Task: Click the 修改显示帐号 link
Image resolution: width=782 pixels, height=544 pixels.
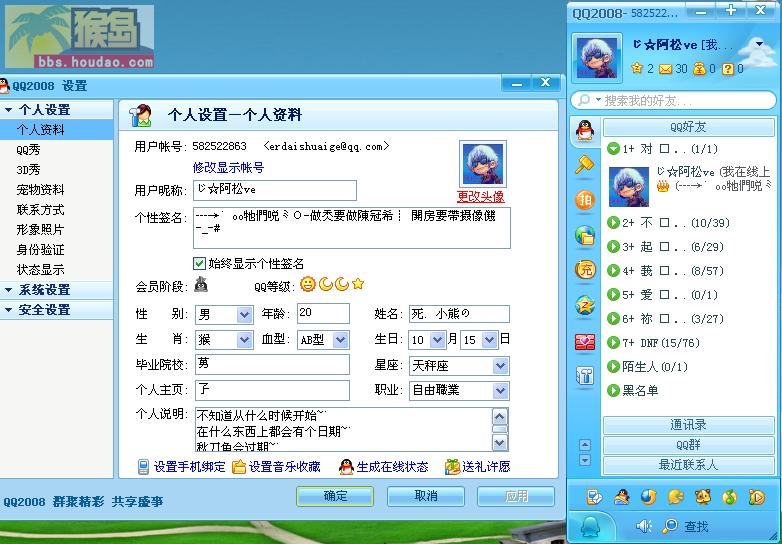Action: tap(228, 168)
